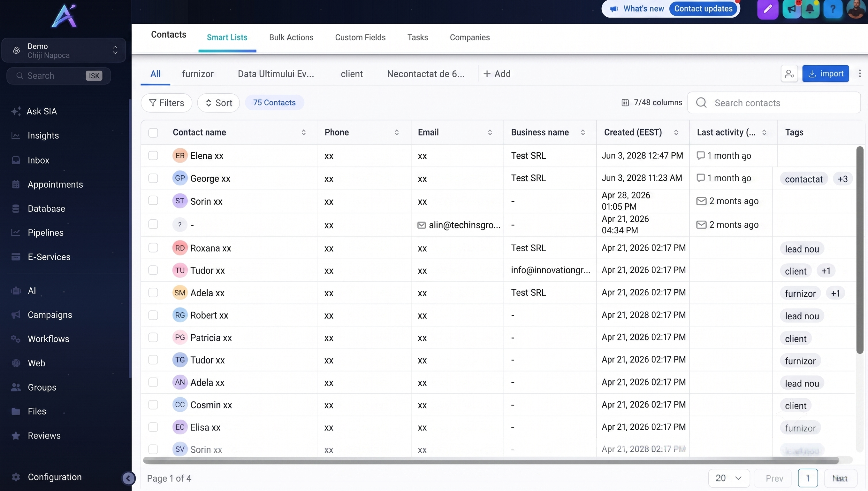Screen dimensions: 868x491
Task: Collapse the sidebar with the arrow button
Action: point(128,478)
